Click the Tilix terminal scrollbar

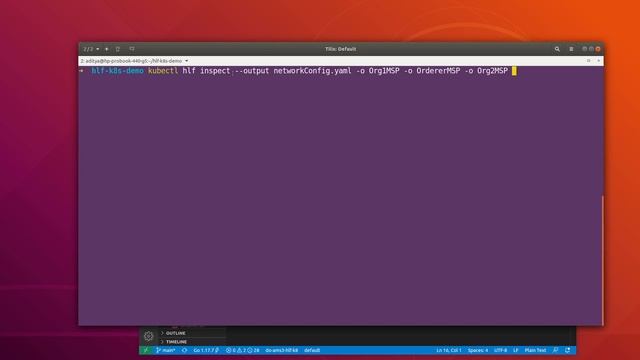(602, 260)
